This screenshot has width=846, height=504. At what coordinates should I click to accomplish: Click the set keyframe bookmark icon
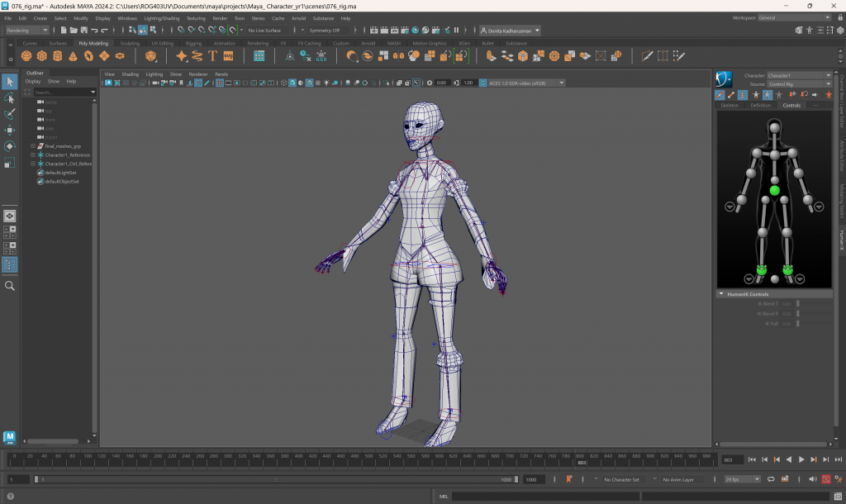click(568, 479)
